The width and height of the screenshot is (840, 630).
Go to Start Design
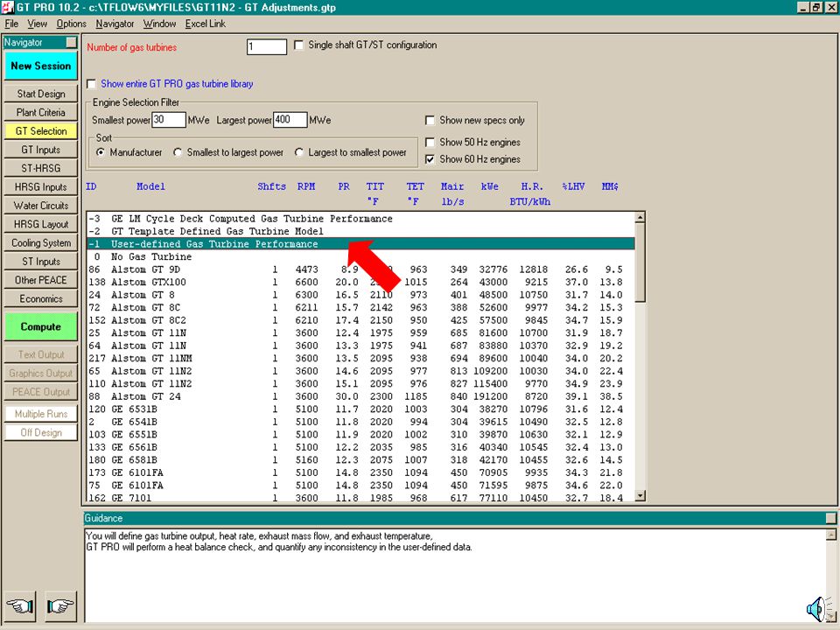(41, 94)
